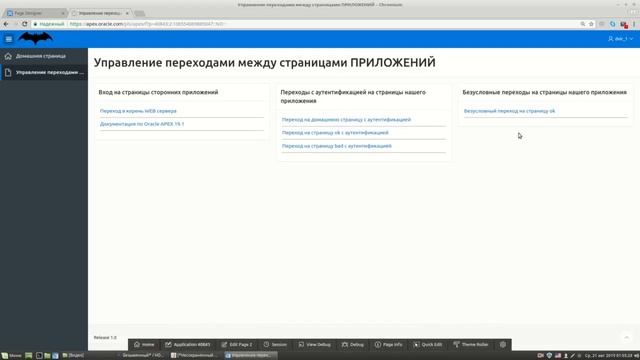The image size is (640, 360).
Task: Close the Управление переходами browser tab
Action: (x=127, y=13)
